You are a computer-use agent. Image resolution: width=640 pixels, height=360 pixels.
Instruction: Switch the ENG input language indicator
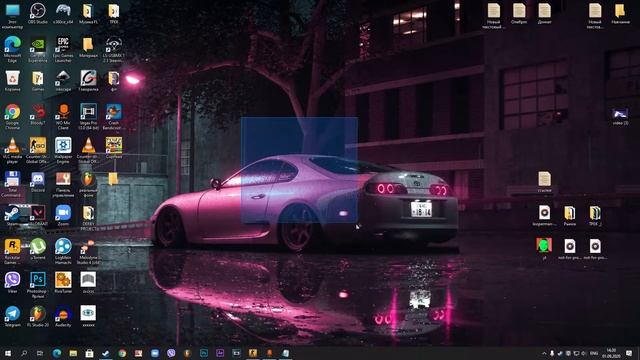[x=594, y=353]
